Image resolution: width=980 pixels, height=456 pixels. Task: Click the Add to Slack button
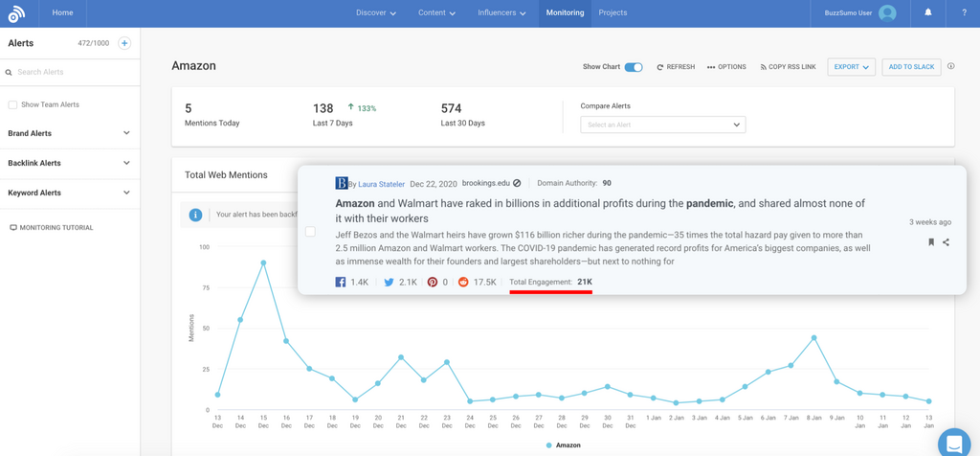pos(911,67)
